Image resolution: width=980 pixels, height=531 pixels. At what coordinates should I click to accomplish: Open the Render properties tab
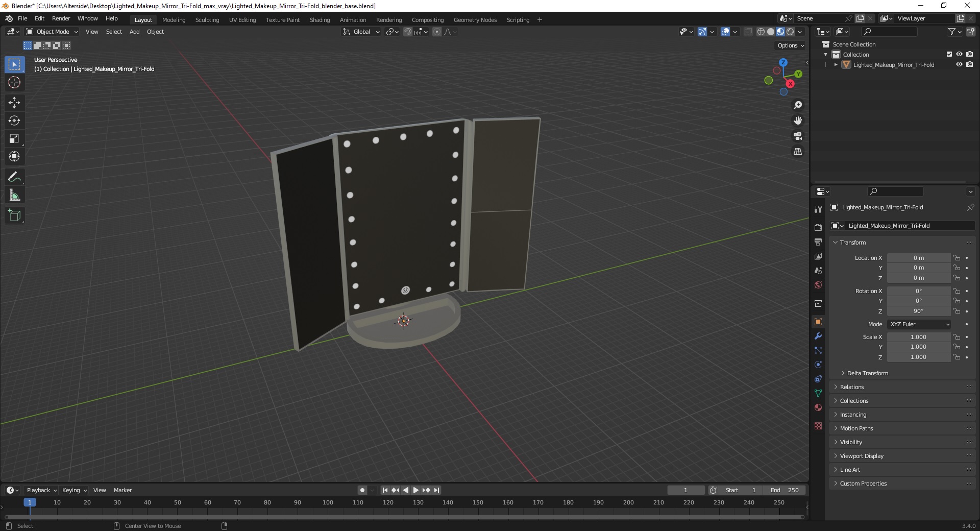click(x=818, y=227)
